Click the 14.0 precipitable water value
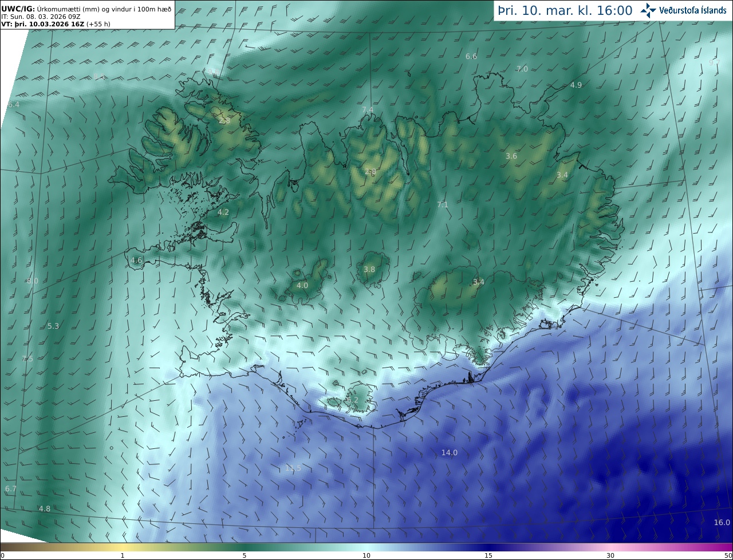Viewport: 733px width, 560px height. [450, 452]
